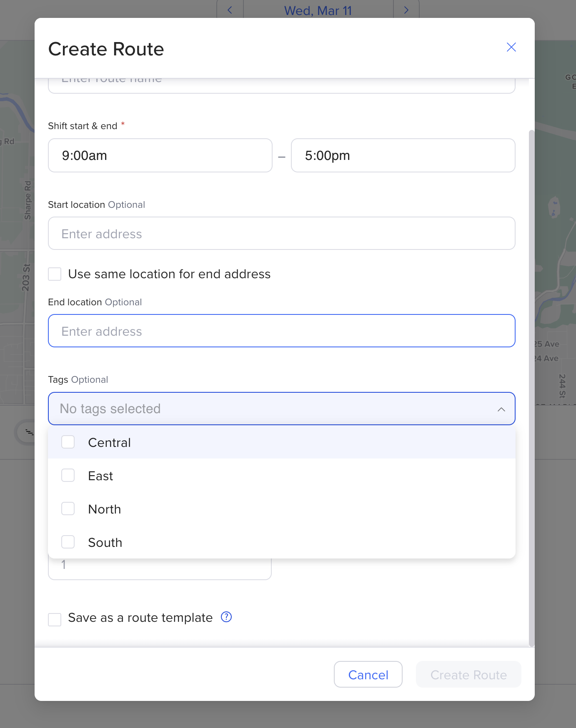The width and height of the screenshot is (576, 728).
Task: Check the East tag checkbox
Action: pos(68,475)
